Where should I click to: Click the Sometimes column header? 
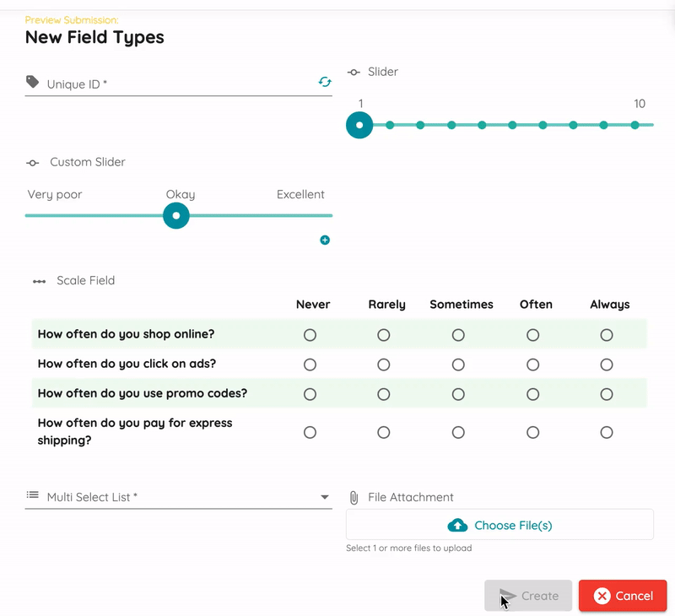pyautogui.click(x=462, y=305)
